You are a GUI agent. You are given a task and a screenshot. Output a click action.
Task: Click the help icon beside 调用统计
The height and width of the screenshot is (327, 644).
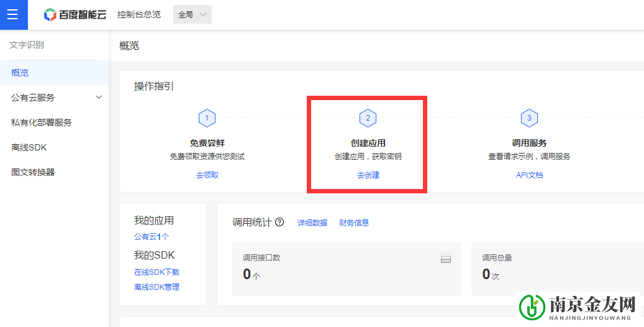click(279, 222)
